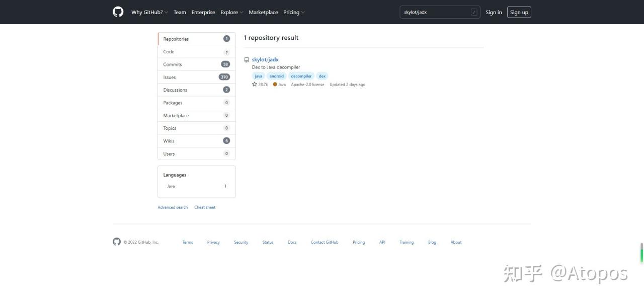This screenshot has width=644, height=302.
Task: Open Docs in the footer
Action: coord(292,242)
